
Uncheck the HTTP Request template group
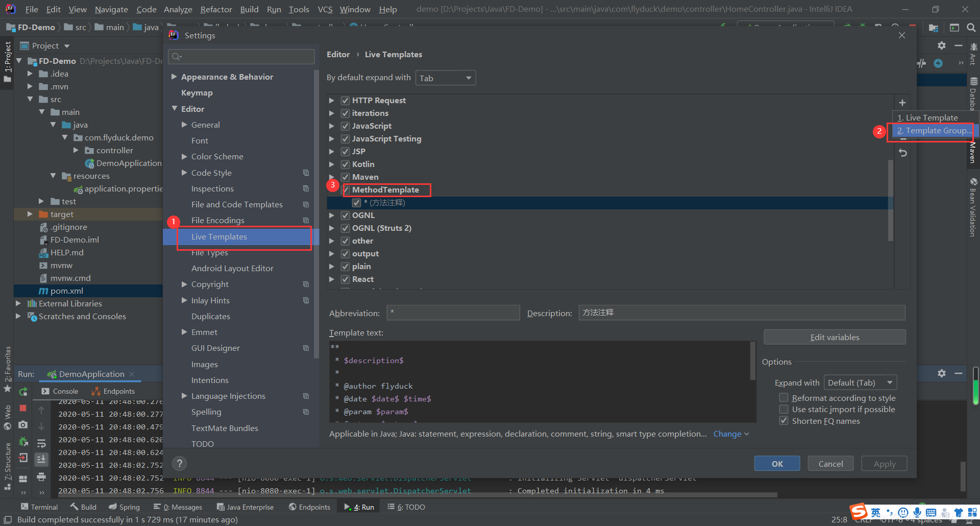[345, 101]
